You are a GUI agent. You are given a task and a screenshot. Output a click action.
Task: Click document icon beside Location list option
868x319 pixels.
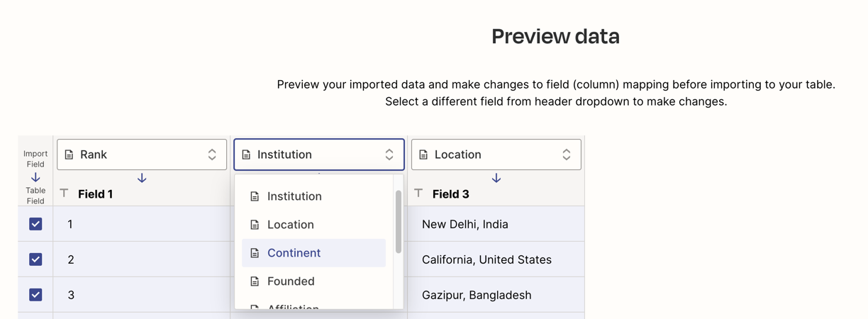tap(255, 225)
